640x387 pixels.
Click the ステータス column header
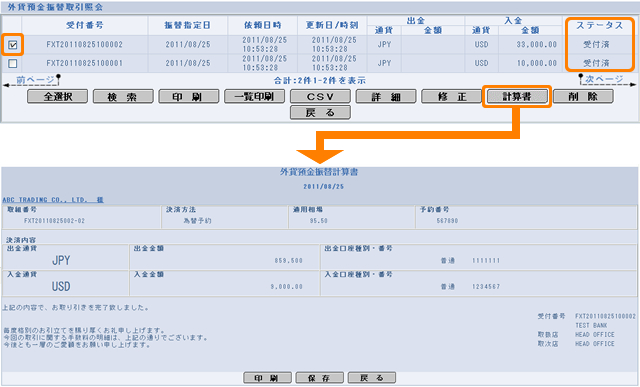(599, 25)
